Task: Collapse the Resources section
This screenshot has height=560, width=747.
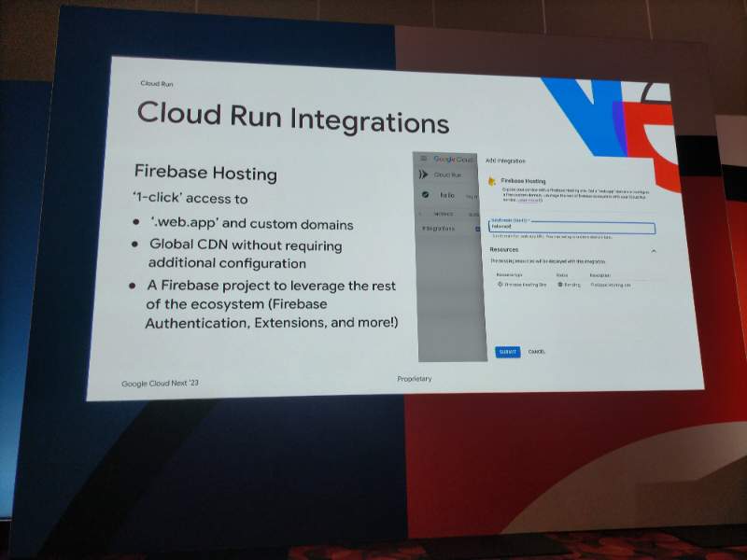Action: [654, 251]
